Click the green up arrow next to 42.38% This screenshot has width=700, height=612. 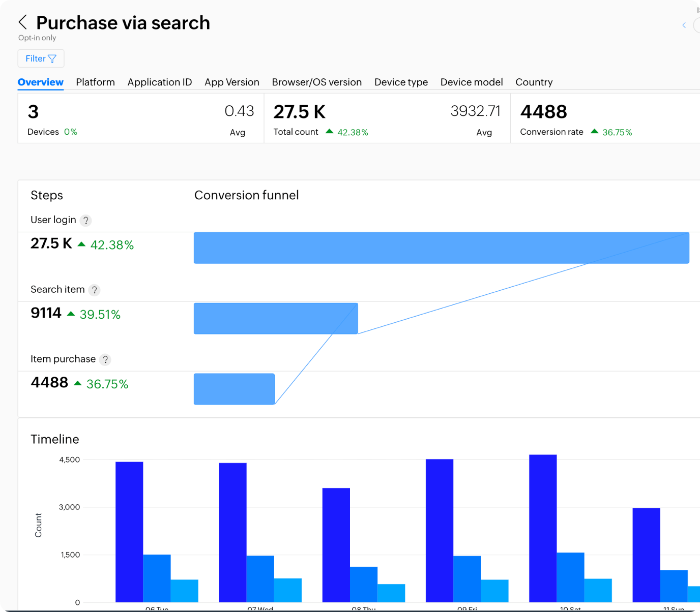click(x=329, y=132)
